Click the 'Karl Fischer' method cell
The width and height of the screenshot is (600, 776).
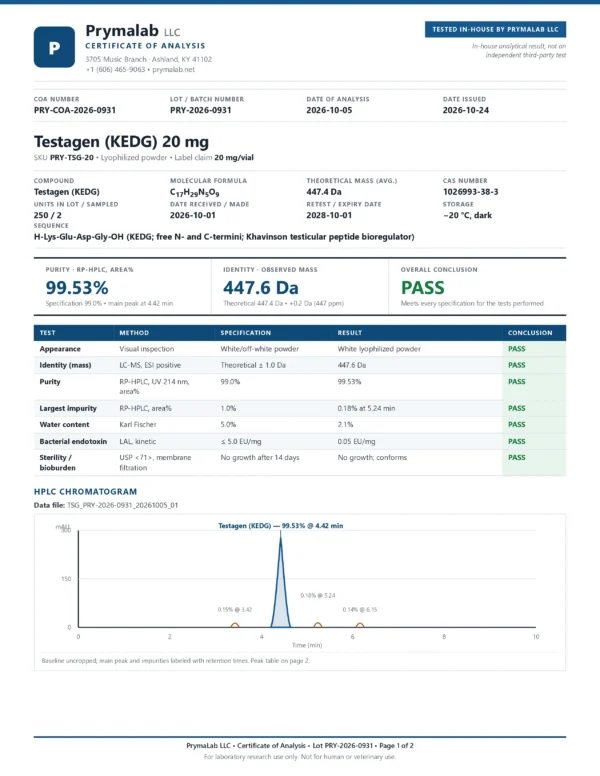click(138, 425)
